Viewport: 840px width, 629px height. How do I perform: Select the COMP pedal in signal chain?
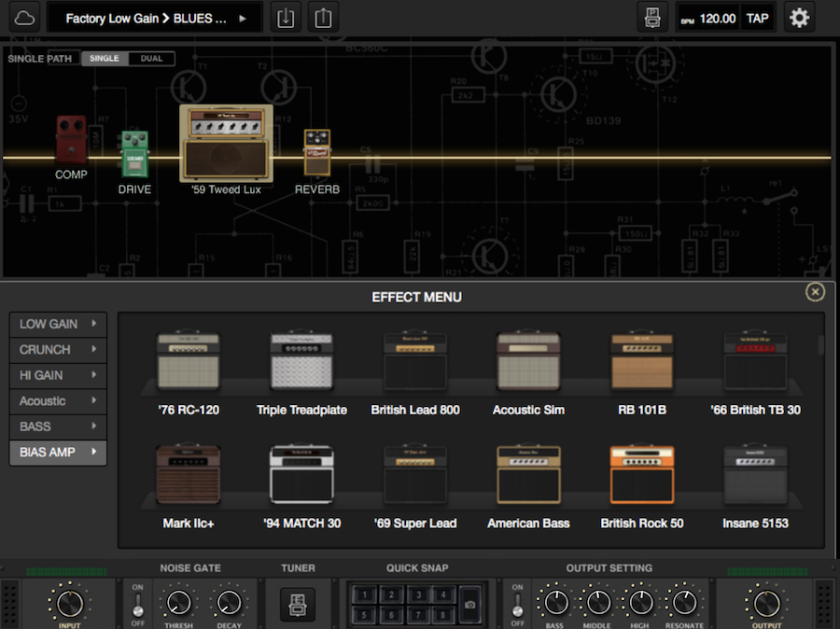click(71, 140)
